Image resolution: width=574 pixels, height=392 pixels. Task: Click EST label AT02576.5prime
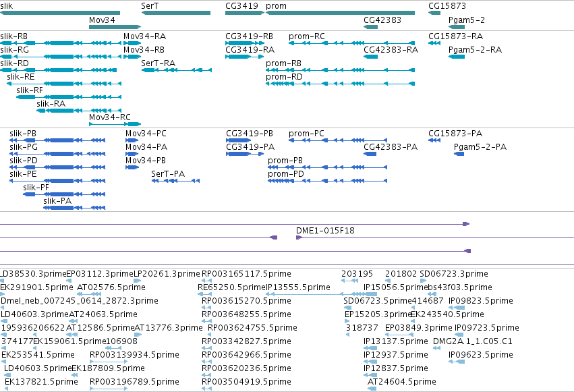[111, 287]
